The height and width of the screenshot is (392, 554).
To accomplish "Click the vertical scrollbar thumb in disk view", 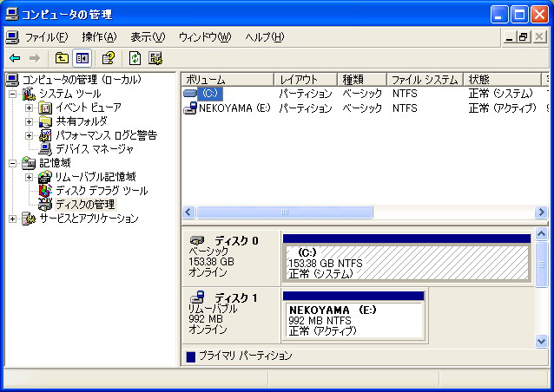I will point(541,264).
